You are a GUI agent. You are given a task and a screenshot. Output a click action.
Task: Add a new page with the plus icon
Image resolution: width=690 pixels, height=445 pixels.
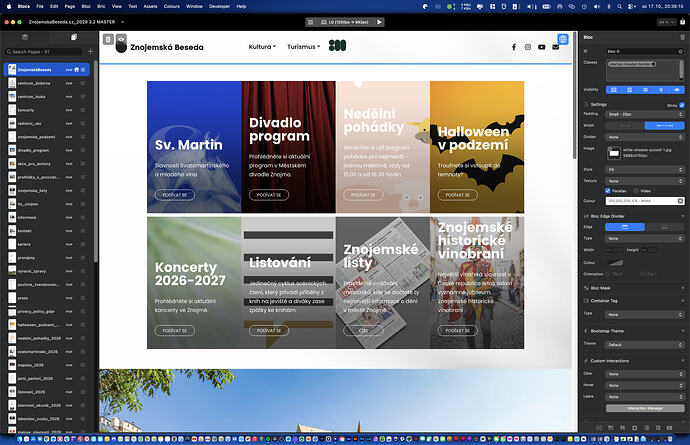tap(90, 51)
